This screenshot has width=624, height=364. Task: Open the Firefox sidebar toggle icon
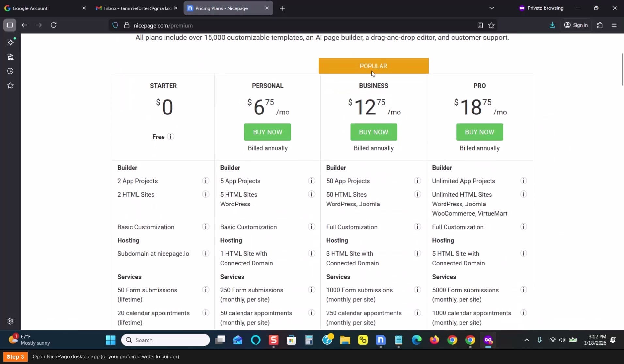10,25
